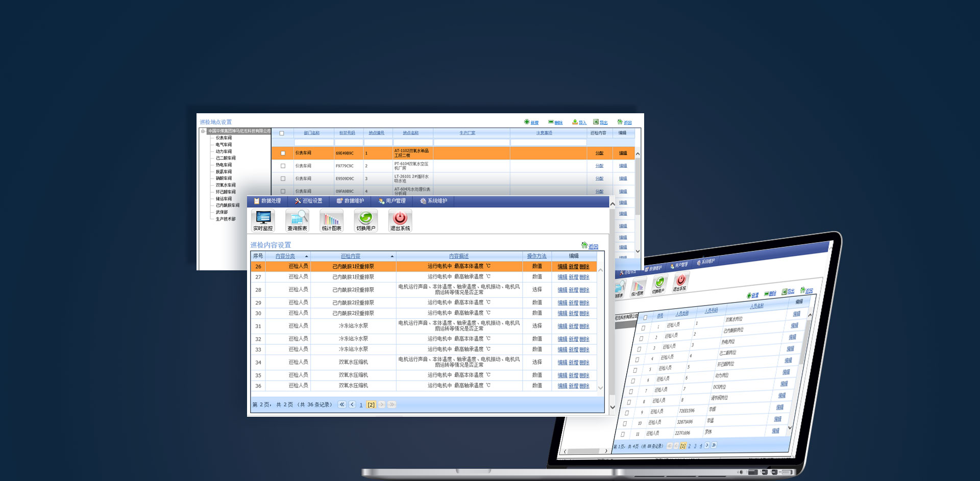The width and height of the screenshot is (980, 481).
Task: Click the 导入 import icon at top right
Action: (575, 122)
